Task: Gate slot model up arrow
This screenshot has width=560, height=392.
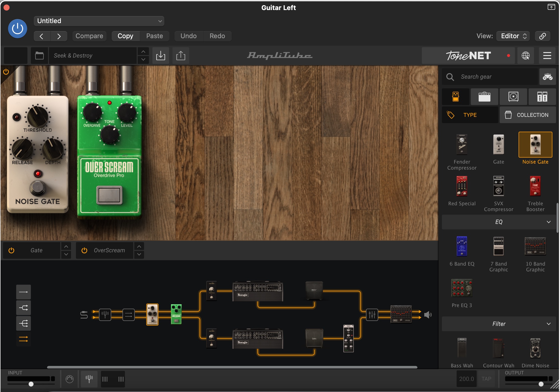Action: tap(66, 247)
